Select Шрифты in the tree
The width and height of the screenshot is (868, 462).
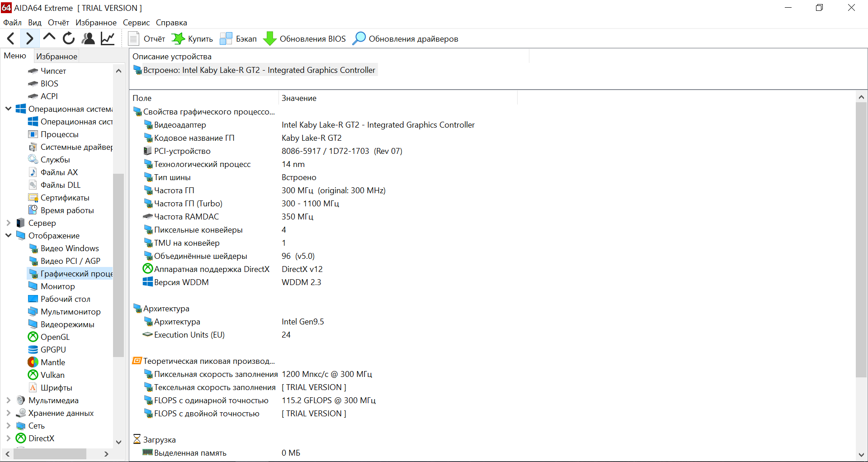(56, 388)
